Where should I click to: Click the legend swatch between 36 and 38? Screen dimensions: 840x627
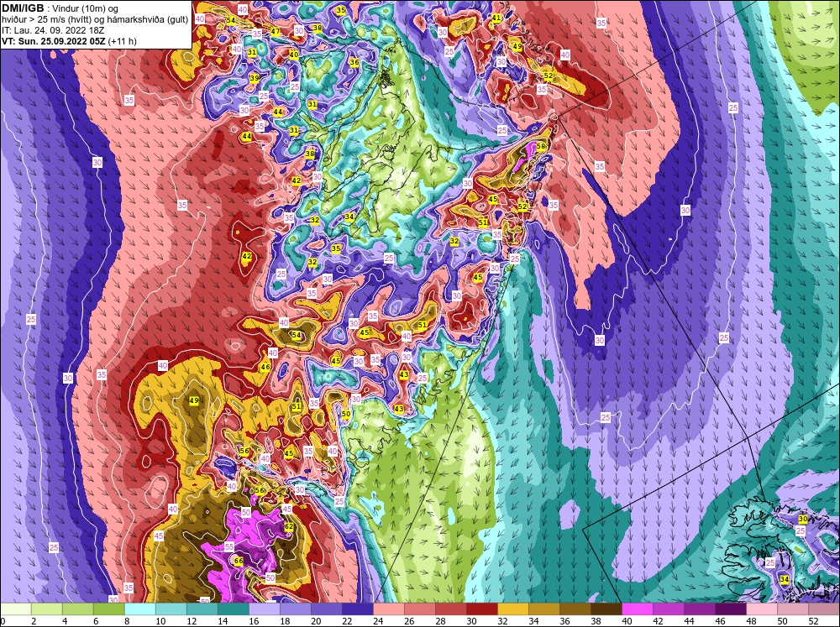click(575, 609)
